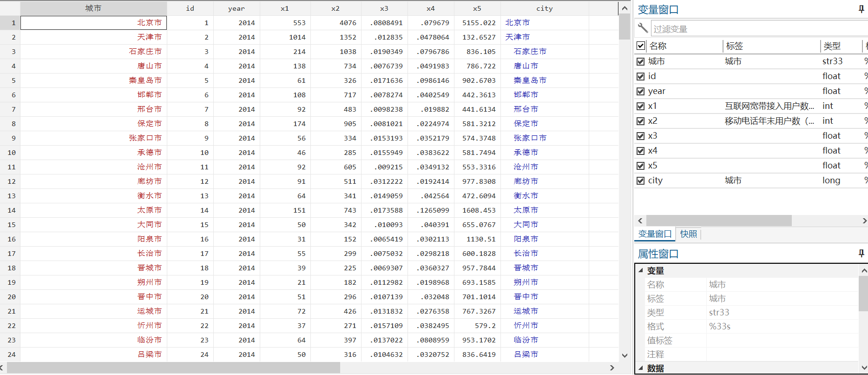Image resolution: width=868 pixels, height=375 pixels.
Task: Disable the city variable checkbox
Action: pyautogui.click(x=641, y=181)
